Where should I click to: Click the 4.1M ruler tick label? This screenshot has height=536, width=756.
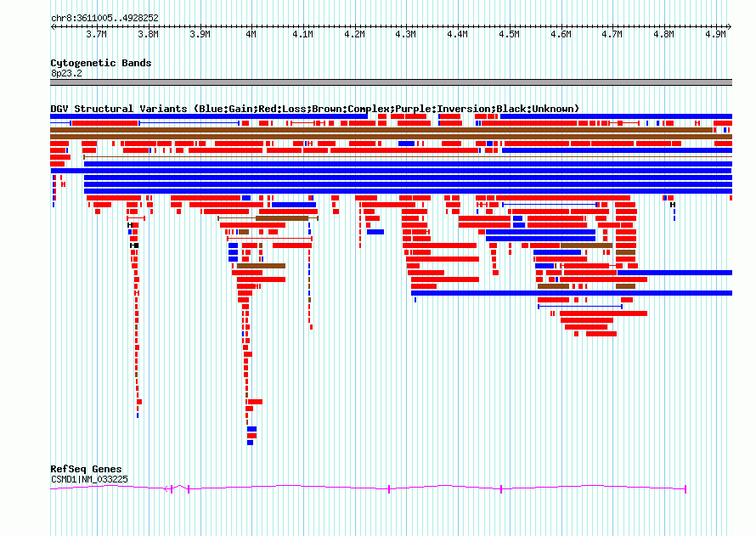[x=302, y=34]
